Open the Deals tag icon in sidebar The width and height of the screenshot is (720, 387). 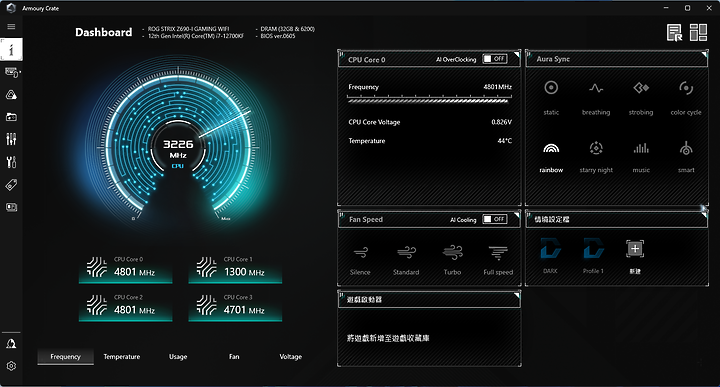coord(11,185)
